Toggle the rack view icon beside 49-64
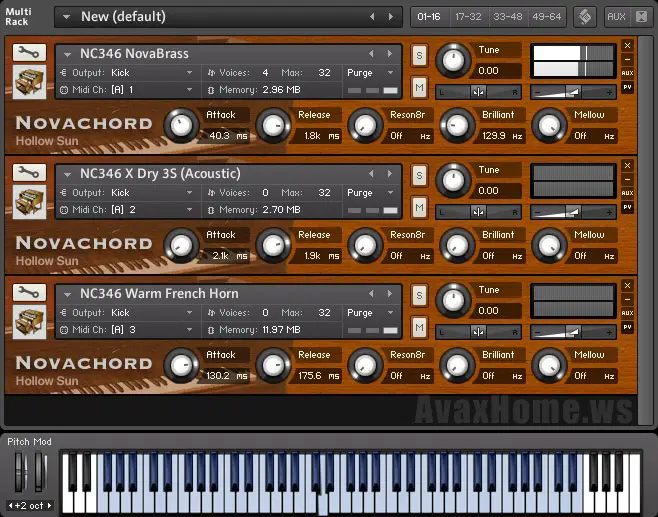Image resolution: width=658 pixels, height=517 pixels. point(585,17)
